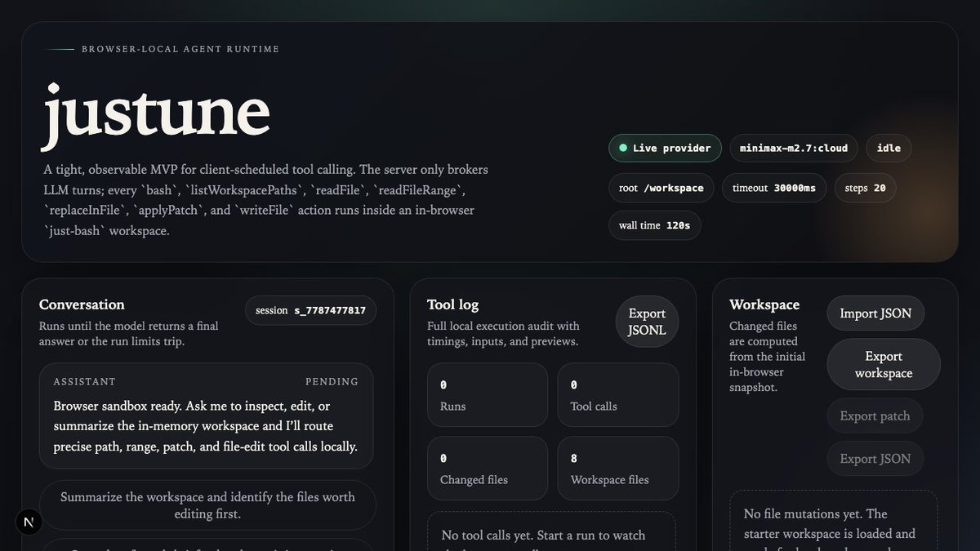Screen dimensions: 980x551
Task: Click the Live provider status pill
Action: pyautogui.click(x=665, y=148)
